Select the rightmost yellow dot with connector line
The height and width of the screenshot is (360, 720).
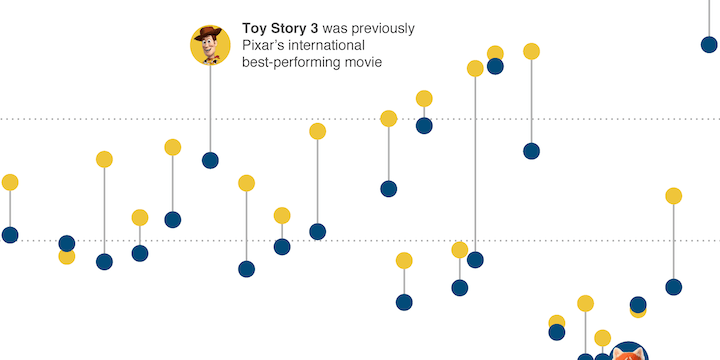tap(674, 196)
